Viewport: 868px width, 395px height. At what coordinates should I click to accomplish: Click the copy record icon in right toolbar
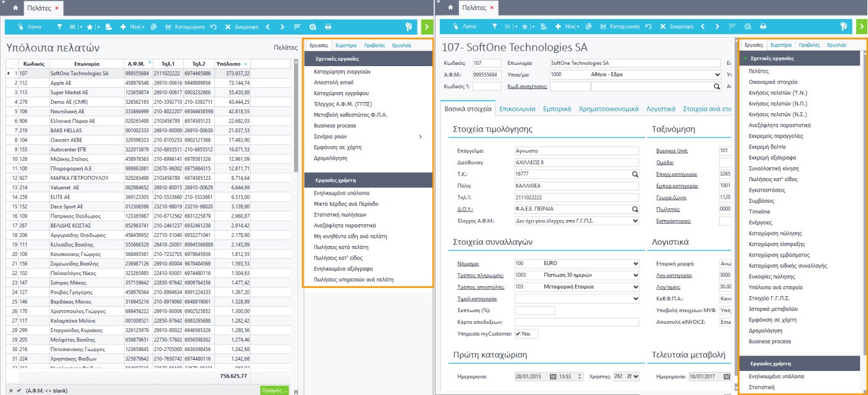(x=588, y=27)
